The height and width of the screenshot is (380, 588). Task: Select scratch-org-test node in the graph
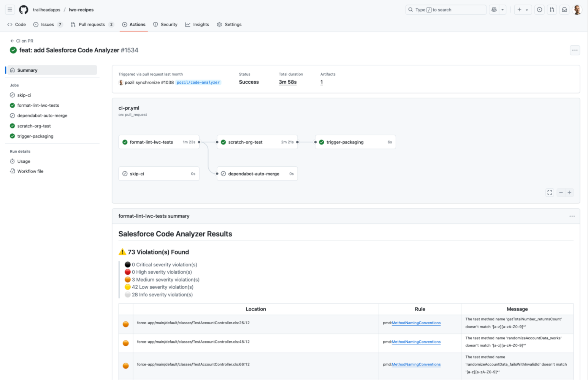pyautogui.click(x=257, y=142)
